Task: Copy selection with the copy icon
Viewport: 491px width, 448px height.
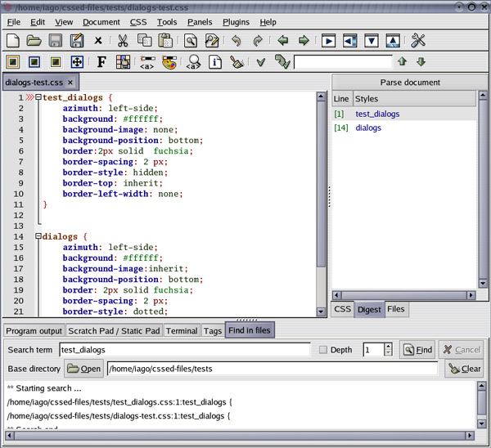Action: [144, 41]
